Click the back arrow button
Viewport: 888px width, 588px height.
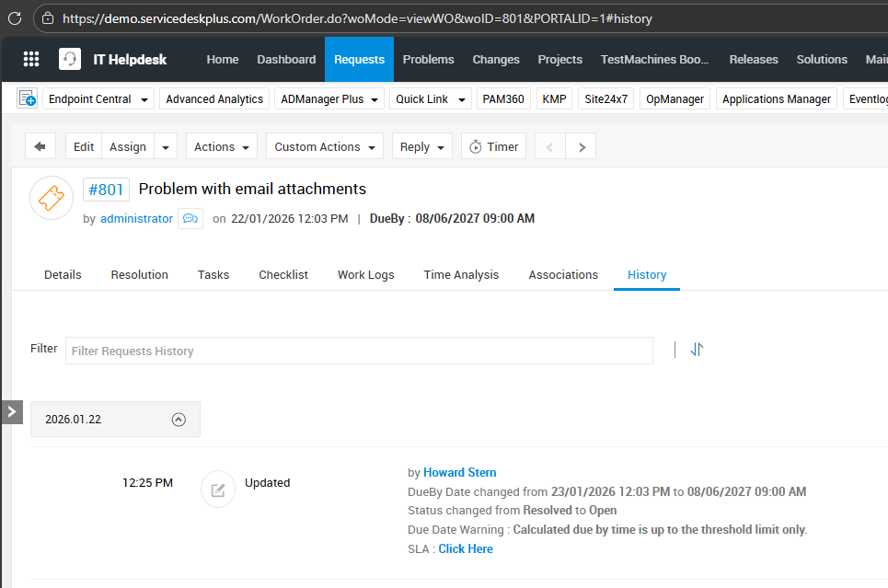click(40, 147)
